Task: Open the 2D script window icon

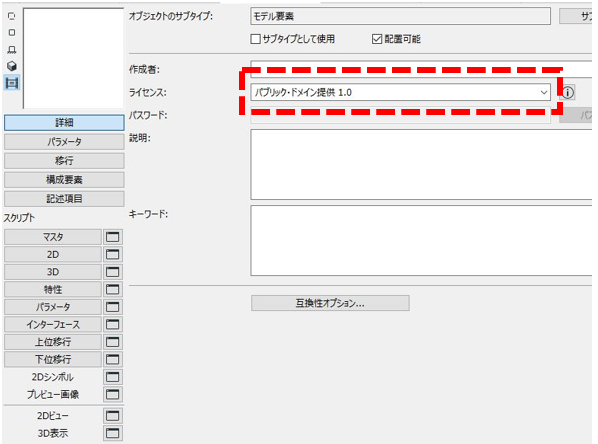Action: 113,254
